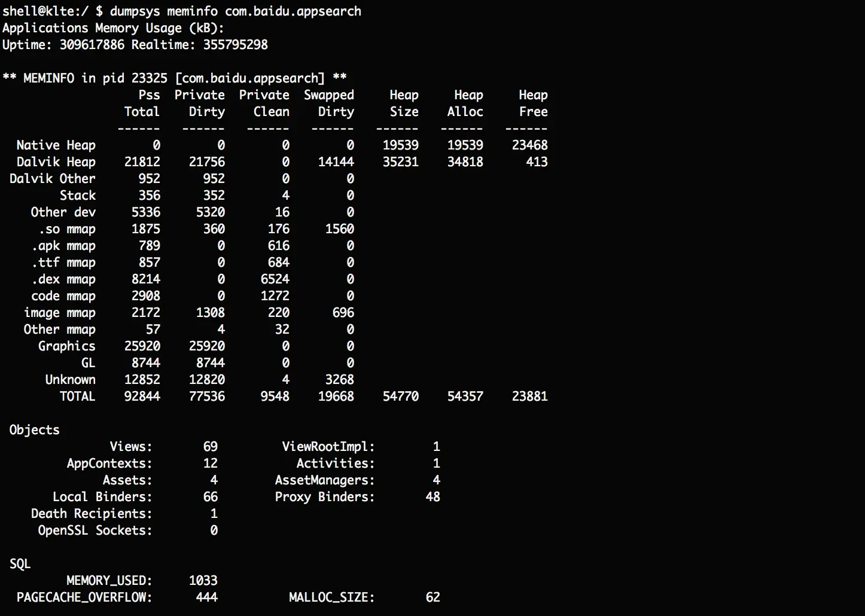Click .ttf mmap Private Clean value 684
The image size is (865, 616).
click(x=279, y=263)
